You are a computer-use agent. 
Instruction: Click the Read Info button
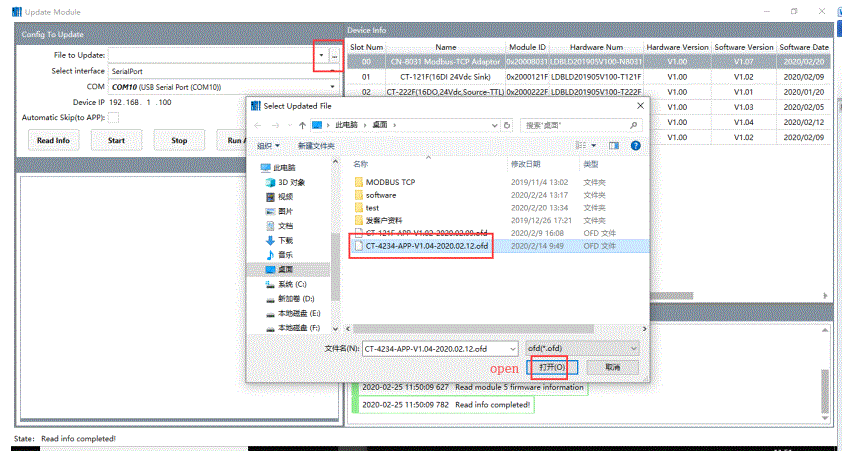tap(54, 140)
